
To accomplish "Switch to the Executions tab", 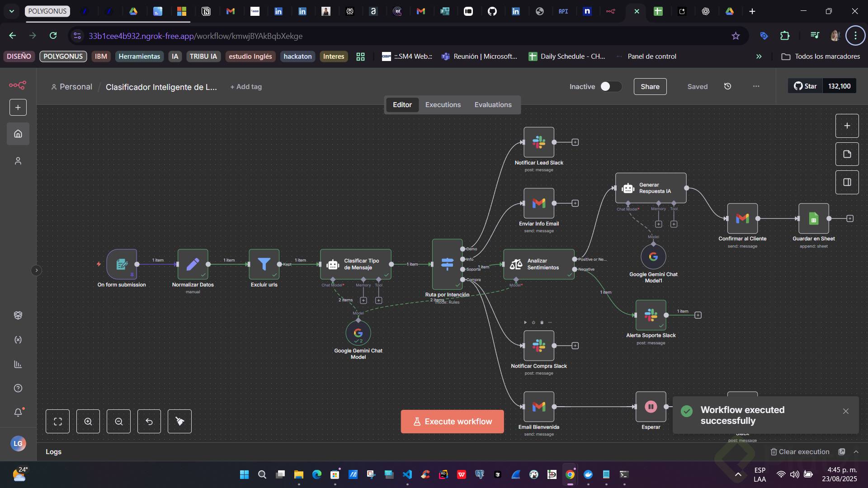I will [x=443, y=105].
